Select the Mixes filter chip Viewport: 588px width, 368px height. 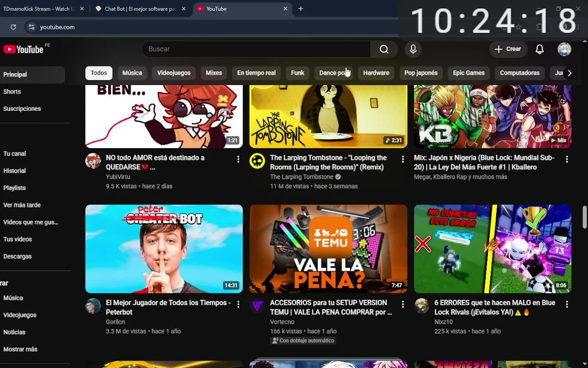click(214, 73)
